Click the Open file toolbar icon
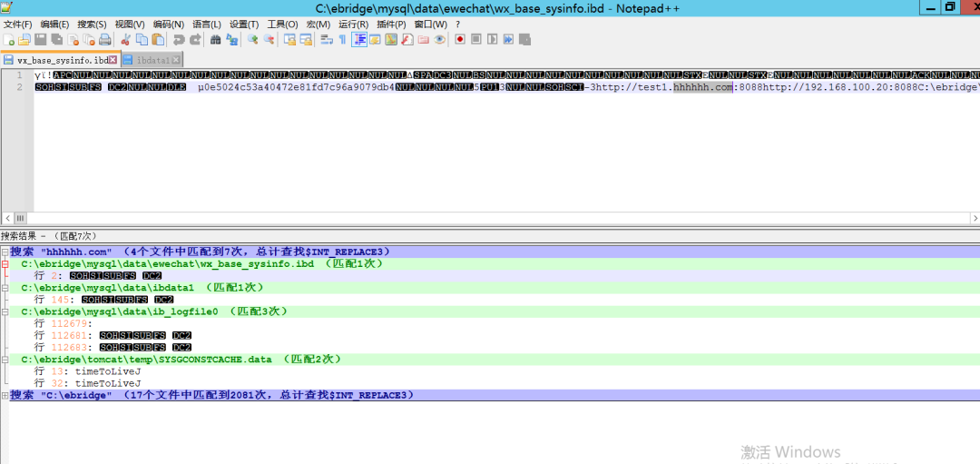The height and width of the screenshot is (464, 980). 24,39
